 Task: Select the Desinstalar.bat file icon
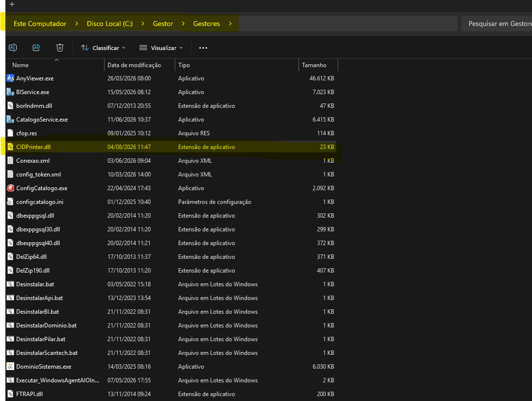(10, 284)
